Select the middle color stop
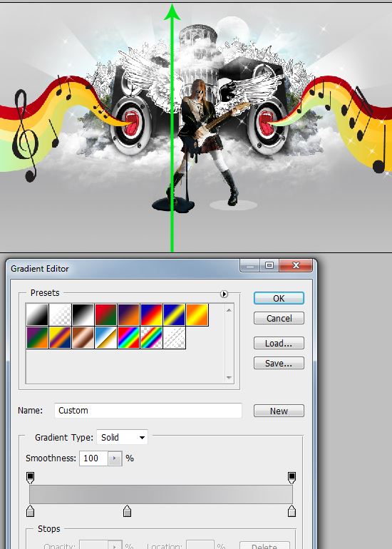 (127, 510)
